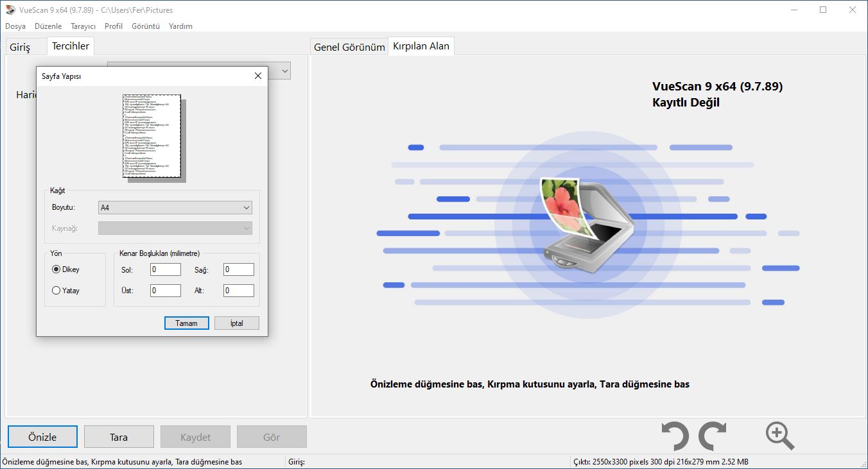
Task: Confirm dialog with Tamam button
Action: 187,323
